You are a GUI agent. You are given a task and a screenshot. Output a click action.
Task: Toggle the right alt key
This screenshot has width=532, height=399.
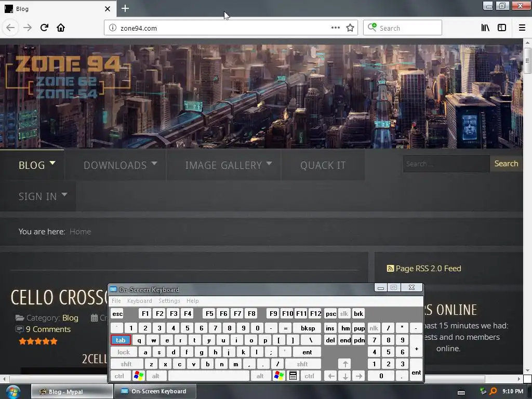tap(260, 376)
